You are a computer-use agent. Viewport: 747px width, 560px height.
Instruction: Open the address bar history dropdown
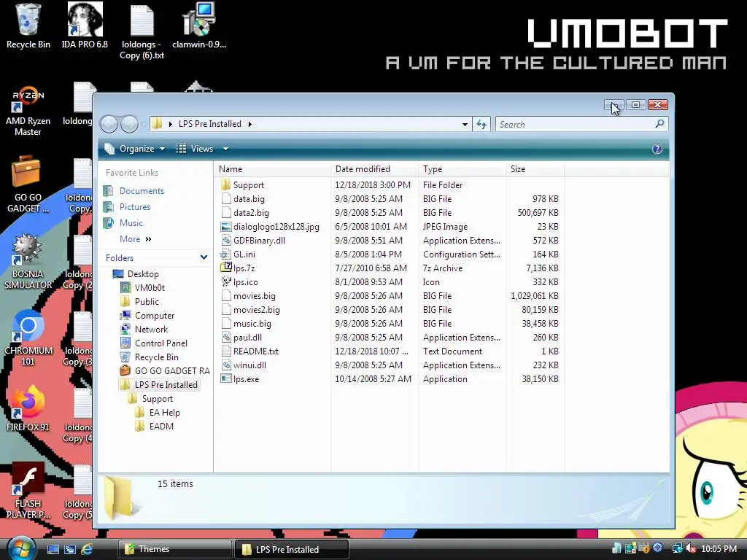tap(465, 124)
